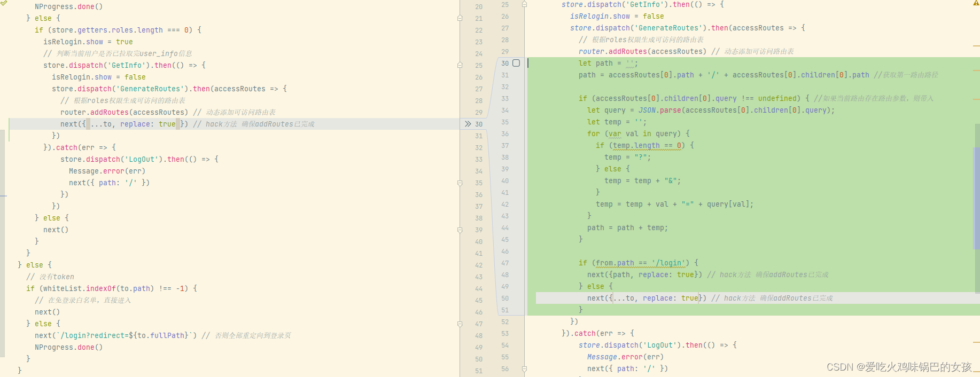Click the 'temp = "?";' line

[628, 157]
